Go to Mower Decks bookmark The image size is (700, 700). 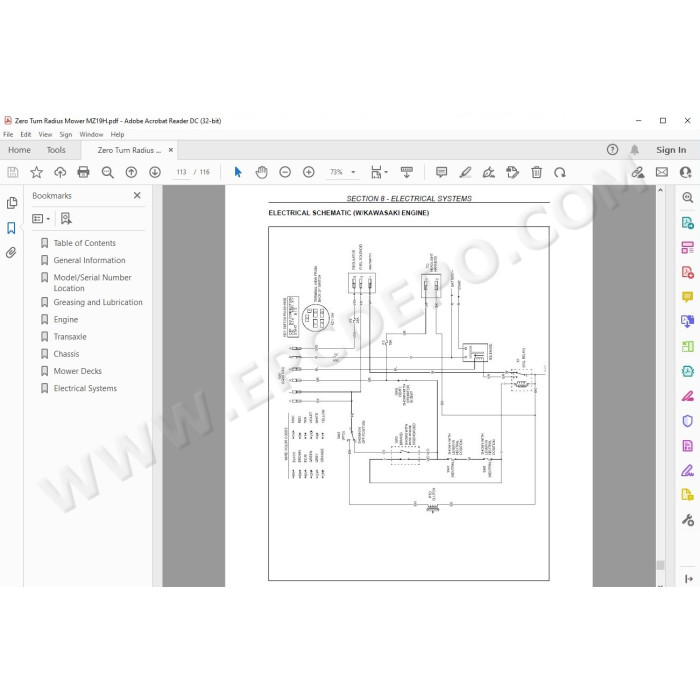point(77,371)
